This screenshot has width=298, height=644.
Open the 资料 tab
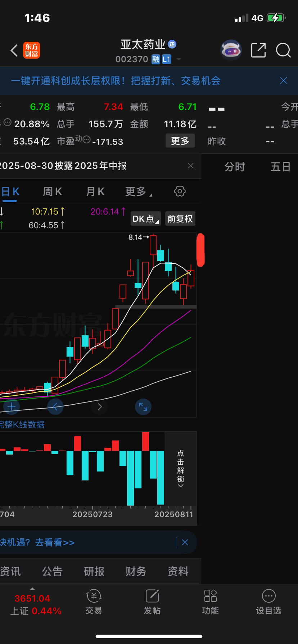[178, 571]
